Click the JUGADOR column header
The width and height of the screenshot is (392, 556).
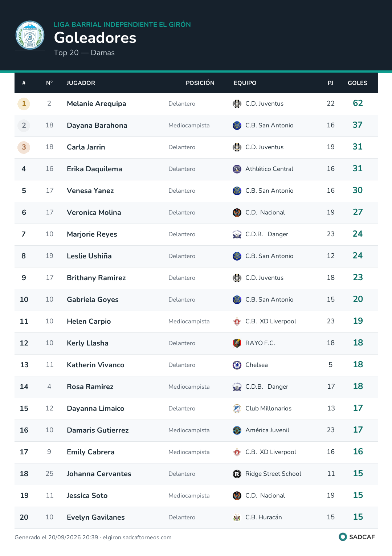point(81,83)
